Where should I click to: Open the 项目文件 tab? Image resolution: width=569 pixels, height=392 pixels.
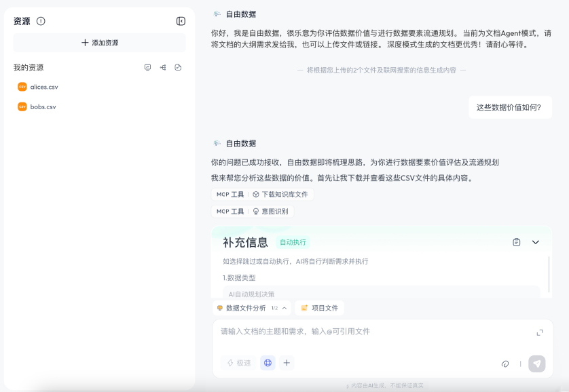coord(319,308)
